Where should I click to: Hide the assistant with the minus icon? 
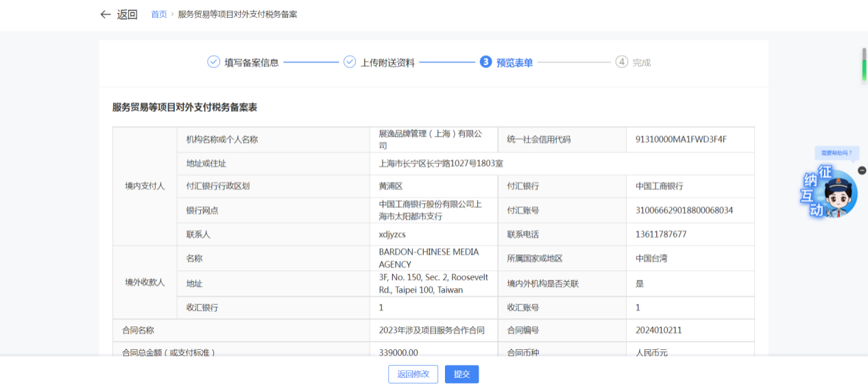(862, 170)
